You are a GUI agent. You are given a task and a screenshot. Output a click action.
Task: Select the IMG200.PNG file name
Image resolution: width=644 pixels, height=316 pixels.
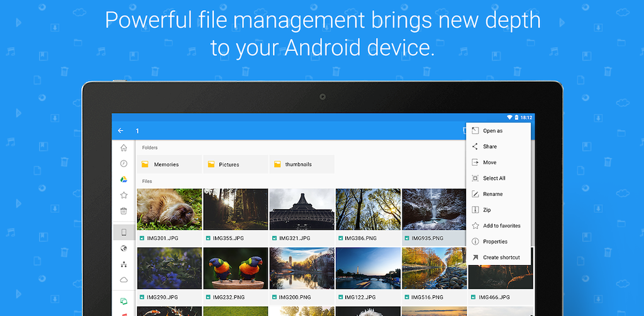[295, 297]
